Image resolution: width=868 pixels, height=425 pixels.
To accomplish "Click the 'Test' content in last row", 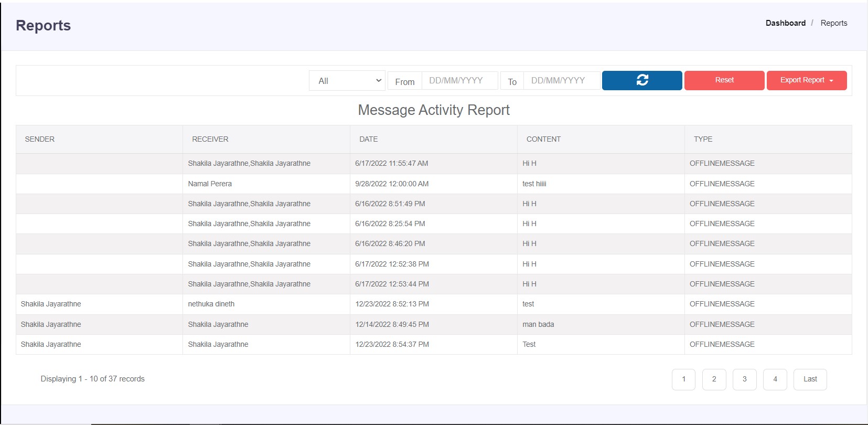I will pyautogui.click(x=529, y=344).
